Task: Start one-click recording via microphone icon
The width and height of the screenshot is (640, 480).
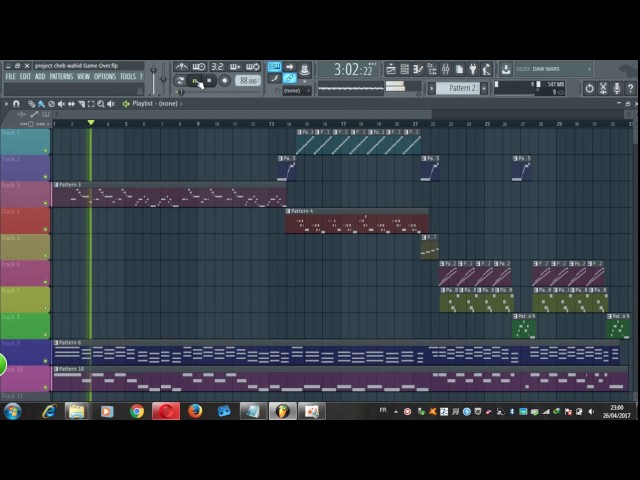Action: [617, 88]
